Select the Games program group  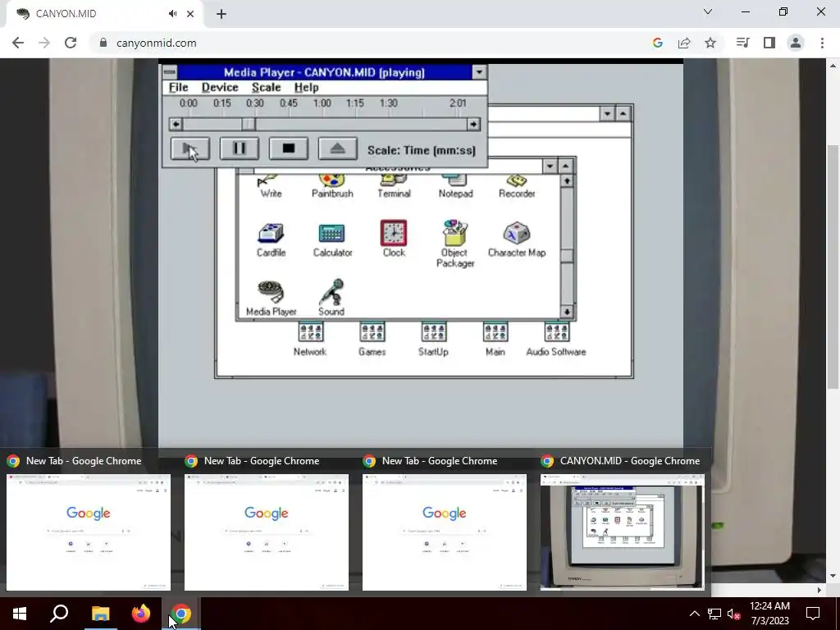point(372,339)
